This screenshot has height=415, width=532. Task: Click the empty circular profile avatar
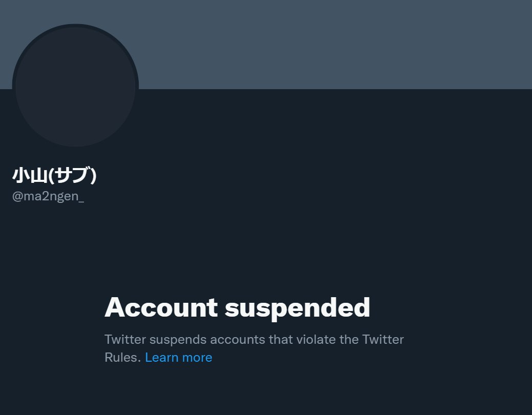coord(75,86)
